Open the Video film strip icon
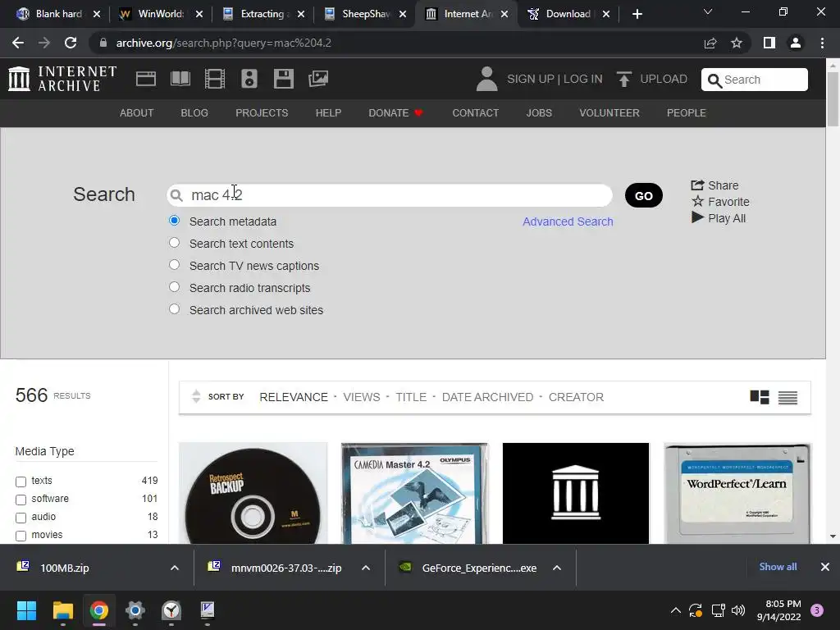The image size is (840, 630). tap(215, 79)
